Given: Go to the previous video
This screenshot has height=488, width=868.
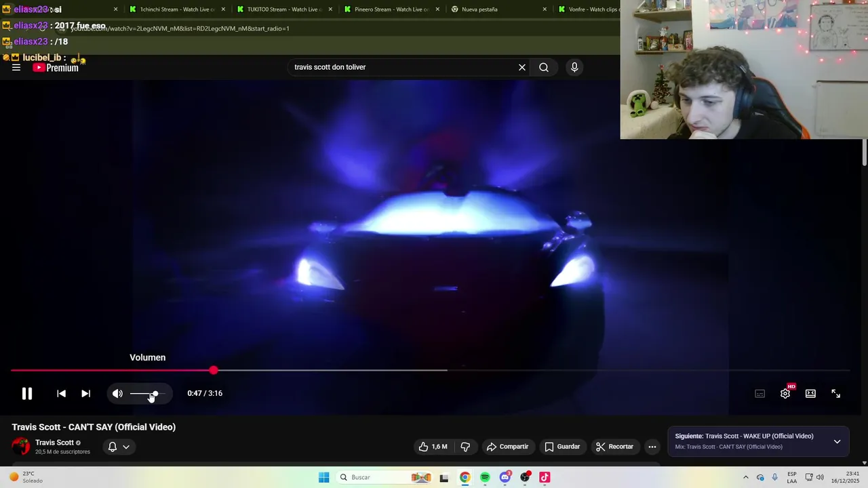Looking at the screenshot, I should coord(61,393).
